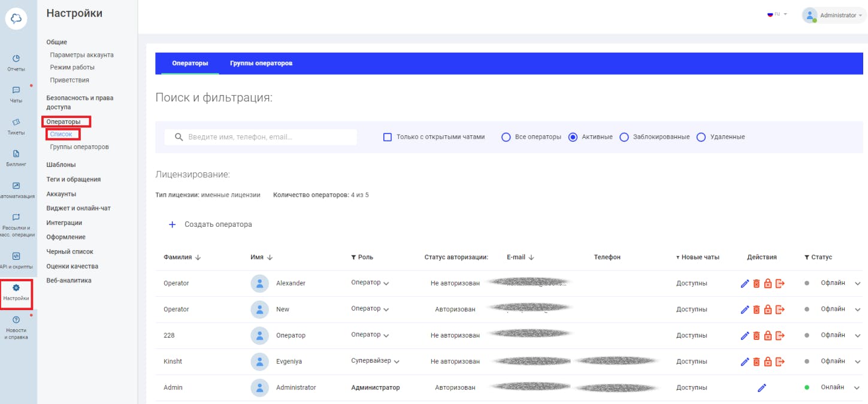868x404 pixels.
Task: Click the Создать оператора button
Action: (210, 224)
